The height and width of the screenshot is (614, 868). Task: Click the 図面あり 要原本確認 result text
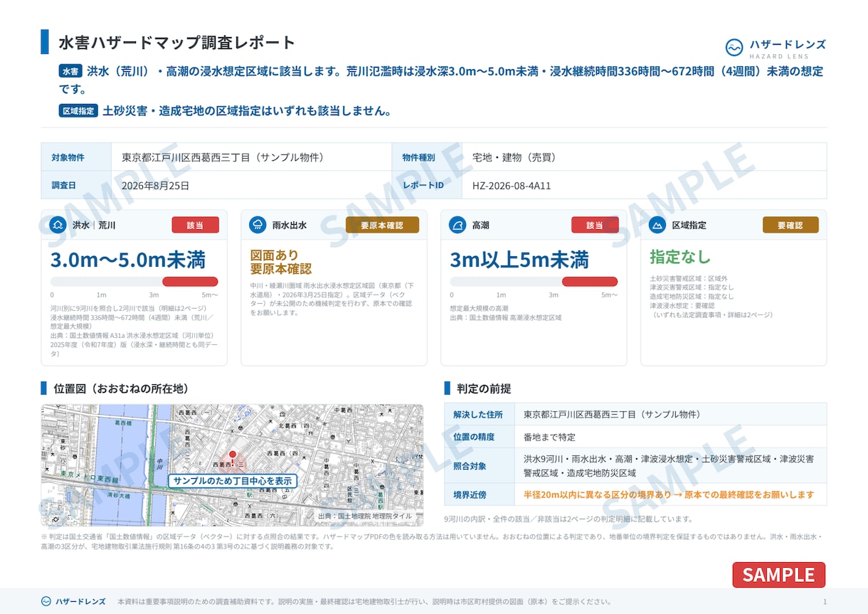[281, 262]
